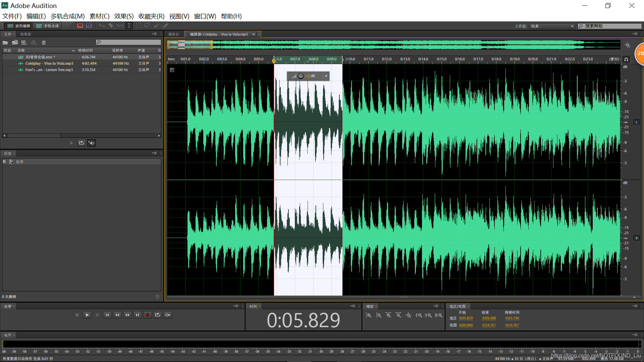The image size is (644, 362).
Task: Open the transport panel options menu
Action: point(236,306)
